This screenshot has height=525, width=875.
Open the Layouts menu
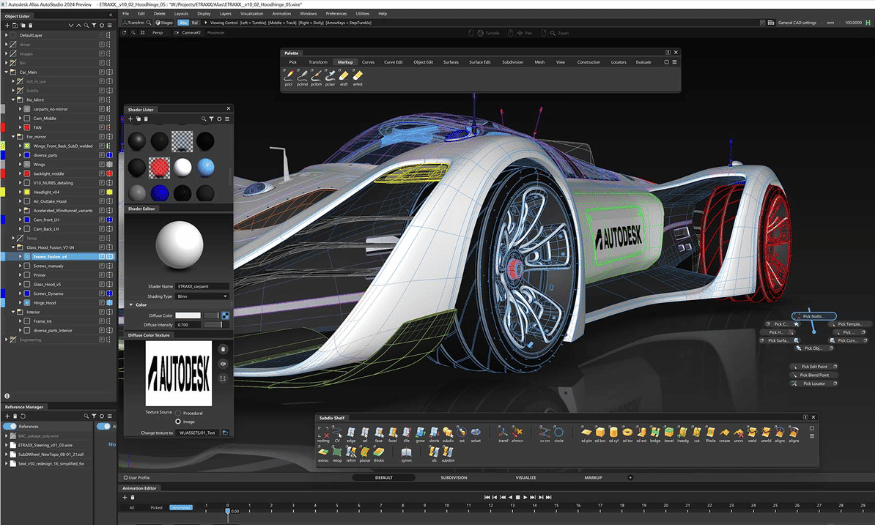181,13
